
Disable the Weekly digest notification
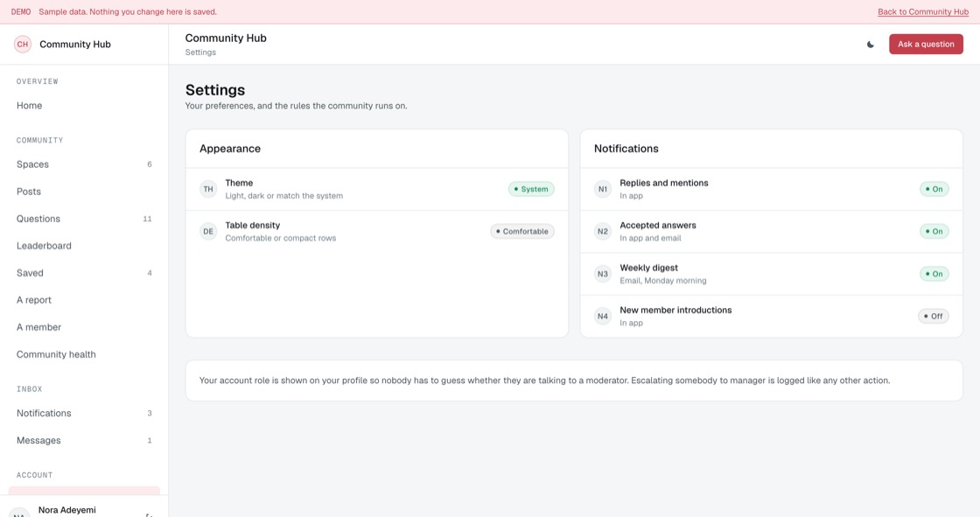point(934,274)
